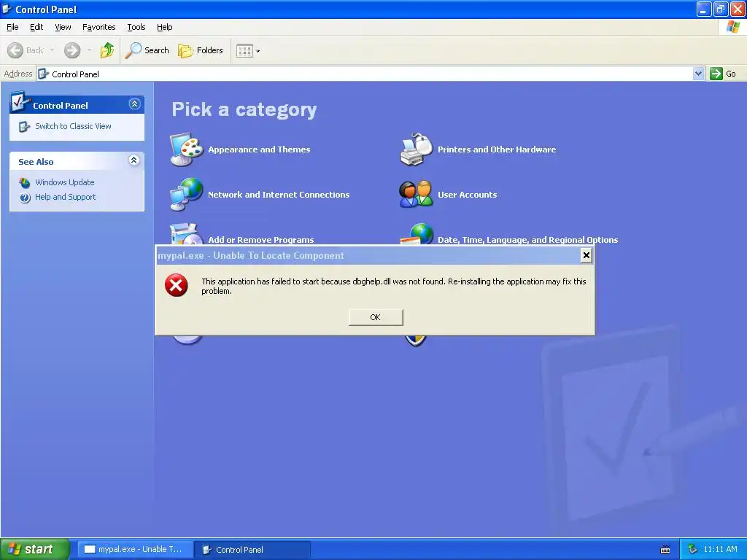Open User Accounts category link
The image size is (747, 560).
[468, 195]
